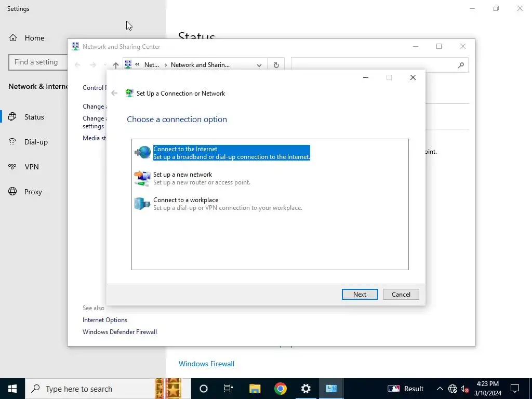Click Net... breadcrumb in address bar

(151, 65)
